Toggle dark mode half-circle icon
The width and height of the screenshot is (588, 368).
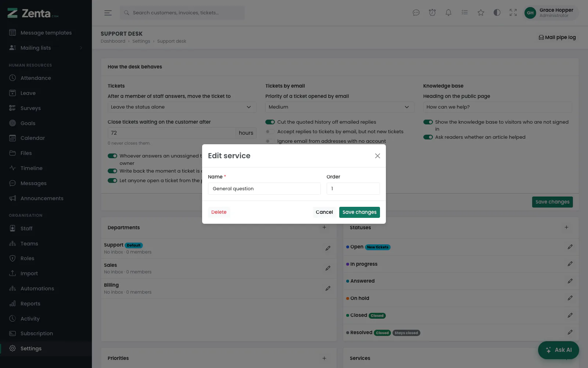[497, 13]
